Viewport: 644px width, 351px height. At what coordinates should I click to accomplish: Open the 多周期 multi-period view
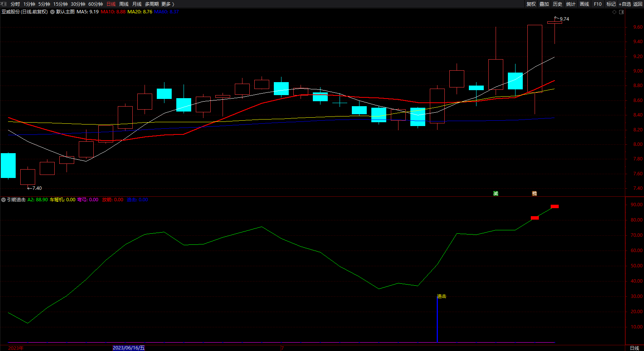click(152, 4)
